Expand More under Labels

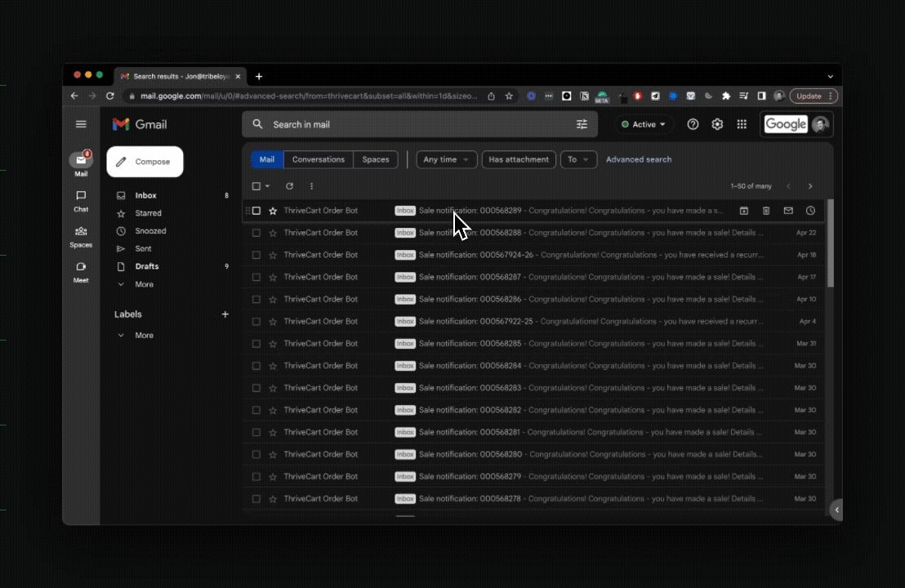(144, 336)
